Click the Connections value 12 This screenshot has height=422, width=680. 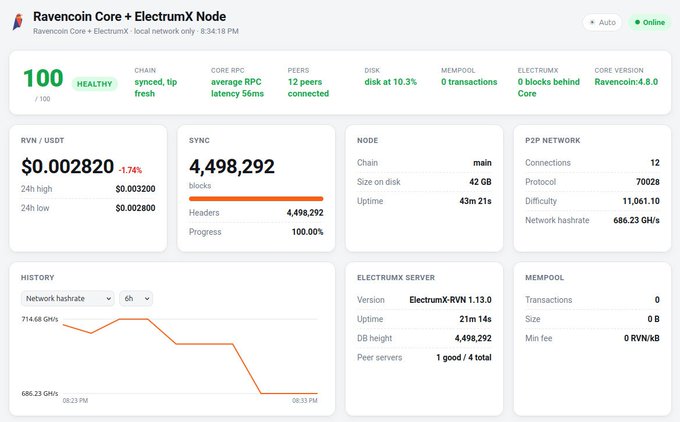[x=655, y=163]
